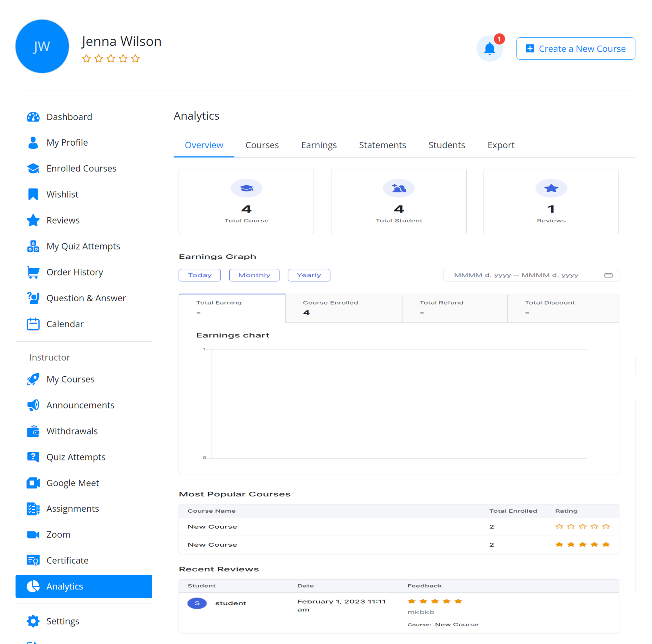
Task: Open the Course Enrolled chart tab
Action: coord(343,308)
